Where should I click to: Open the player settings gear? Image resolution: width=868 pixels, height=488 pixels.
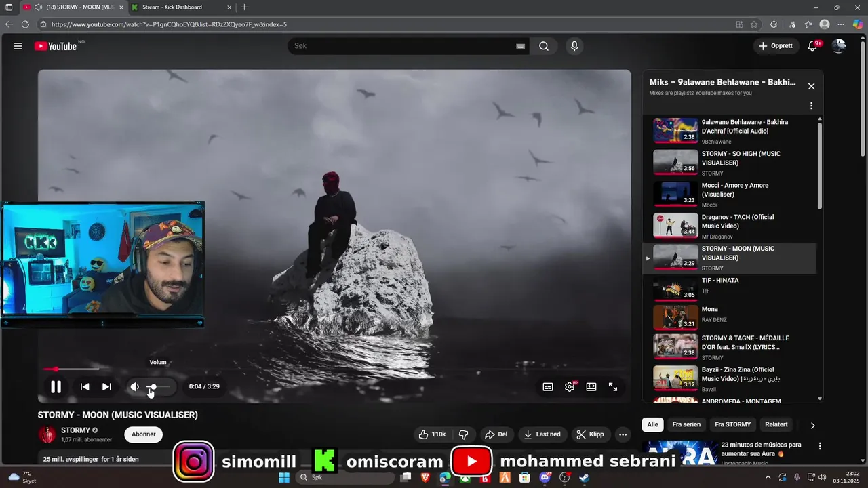(570, 386)
